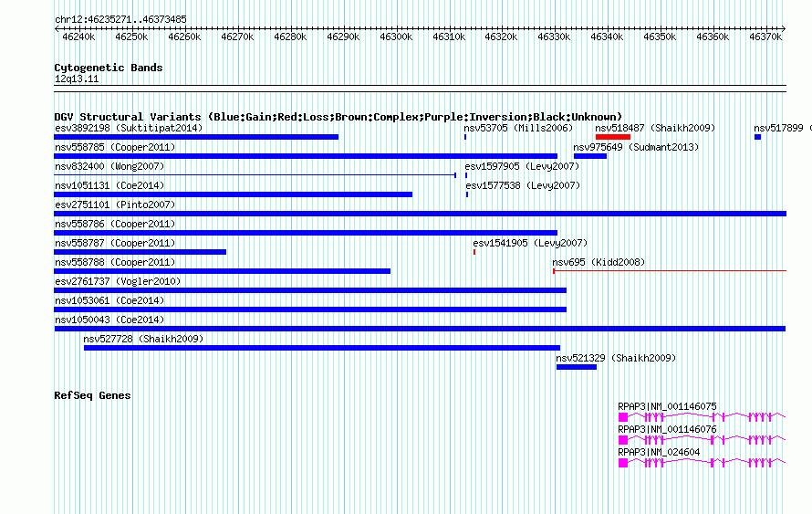The width and height of the screenshot is (812, 514).
Task: Select the small red esv1541905 marker
Action: pyautogui.click(x=474, y=252)
